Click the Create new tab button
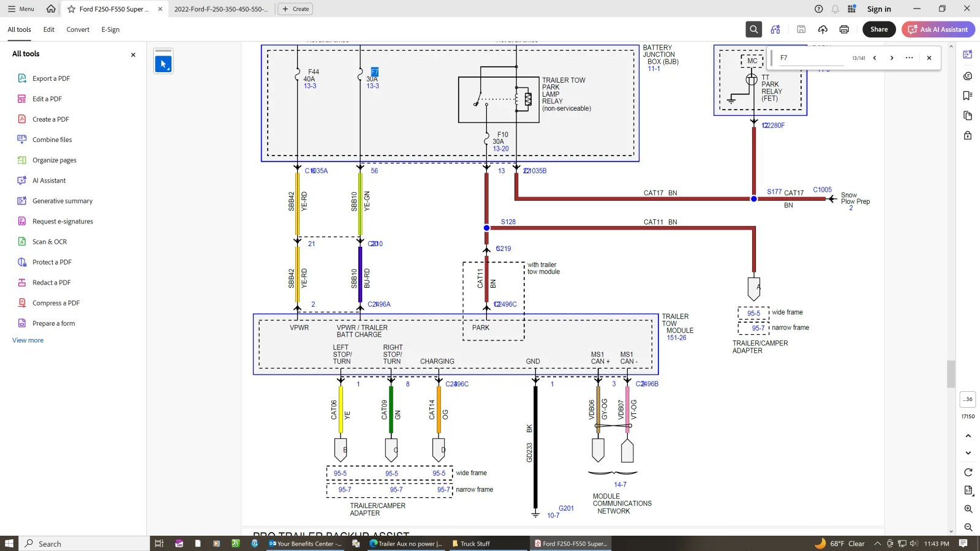Viewport: 980px width, 551px height. pos(295,9)
